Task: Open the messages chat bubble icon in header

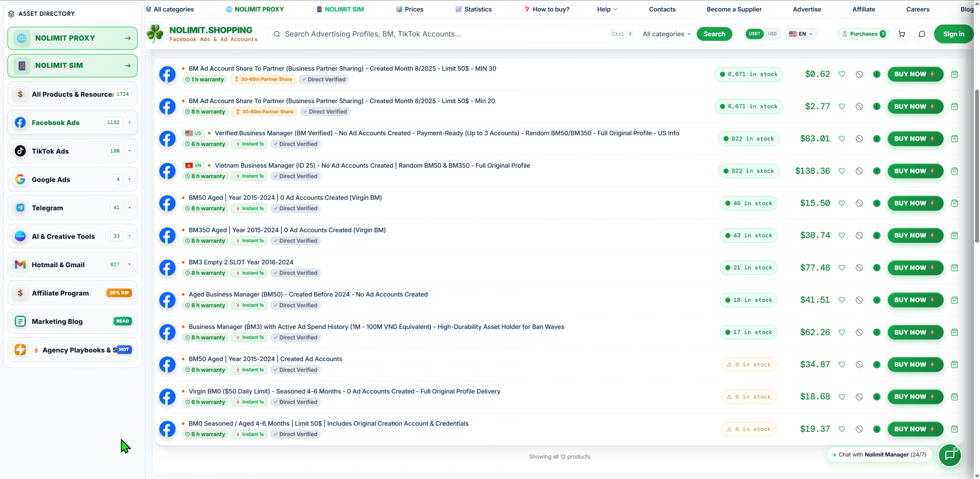Action: 922,34
